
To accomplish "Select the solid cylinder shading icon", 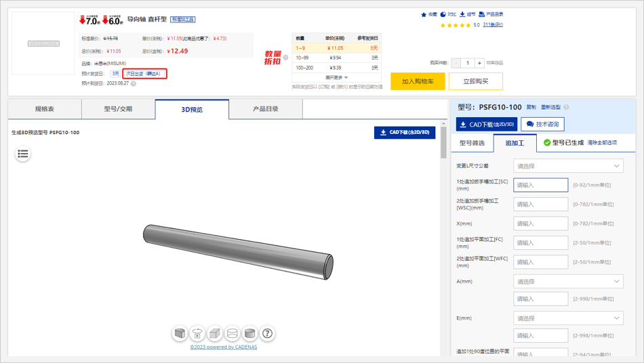I will [249, 333].
